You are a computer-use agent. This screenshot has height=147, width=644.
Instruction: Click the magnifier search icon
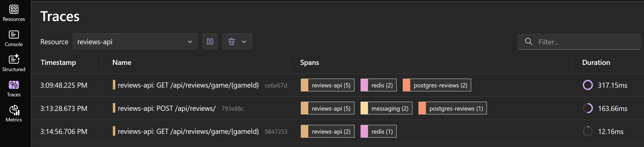(x=528, y=42)
